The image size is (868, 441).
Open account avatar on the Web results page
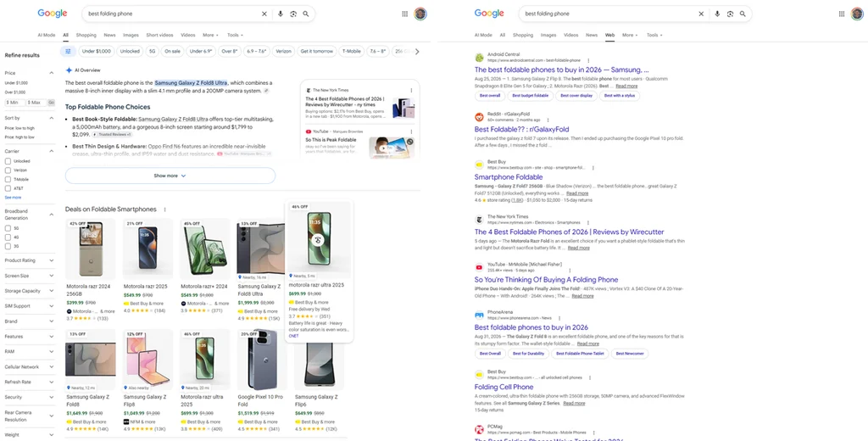tap(857, 14)
